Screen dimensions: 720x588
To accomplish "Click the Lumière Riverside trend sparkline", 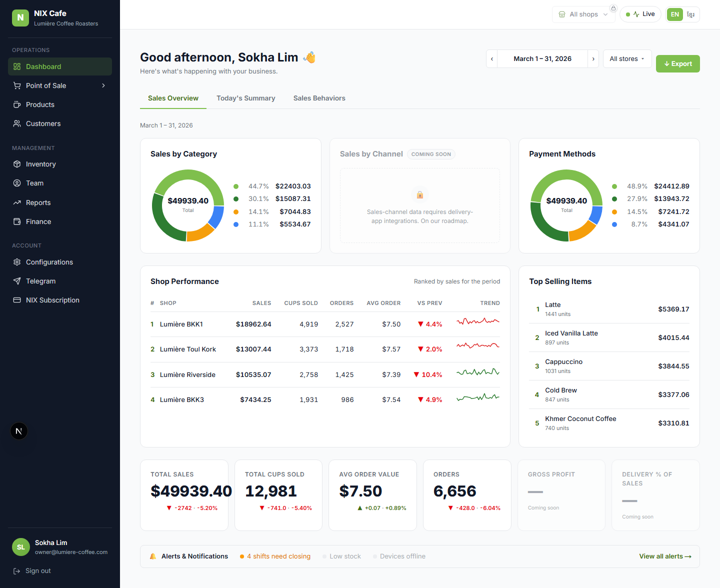I will tap(478, 372).
